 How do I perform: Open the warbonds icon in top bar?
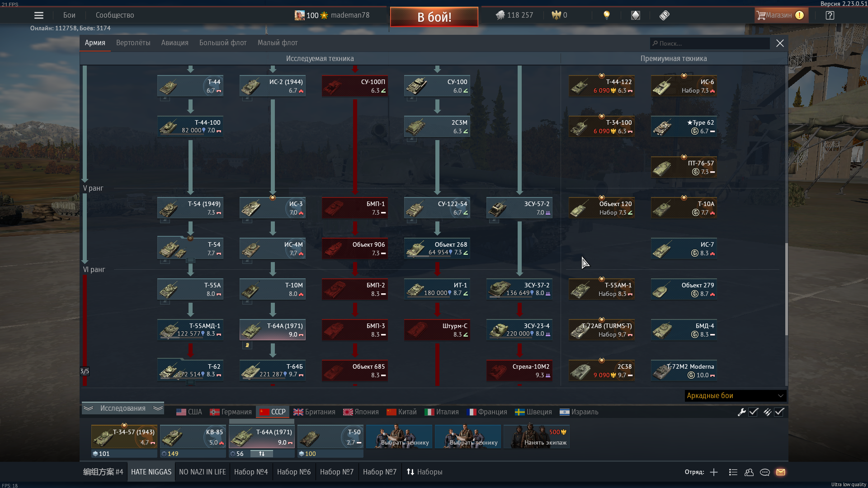(x=636, y=15)
